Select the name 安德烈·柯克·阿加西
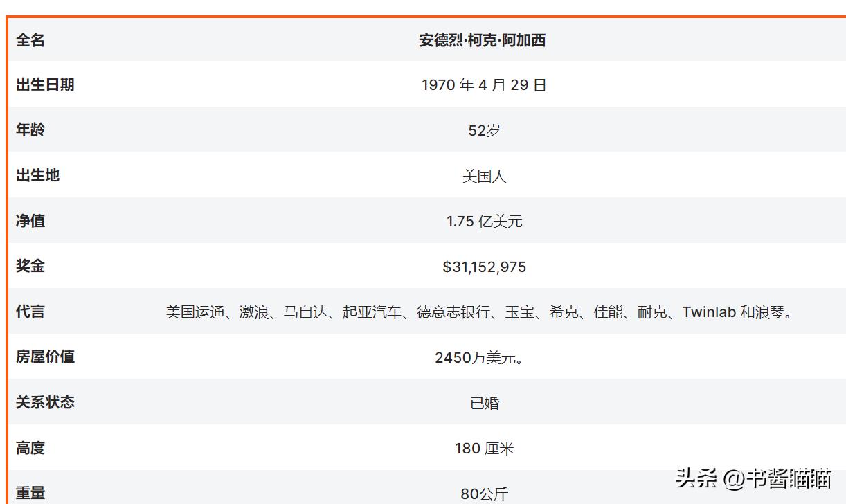The width and height of the screenshot is (846, 504). click(x=483, y=40)
